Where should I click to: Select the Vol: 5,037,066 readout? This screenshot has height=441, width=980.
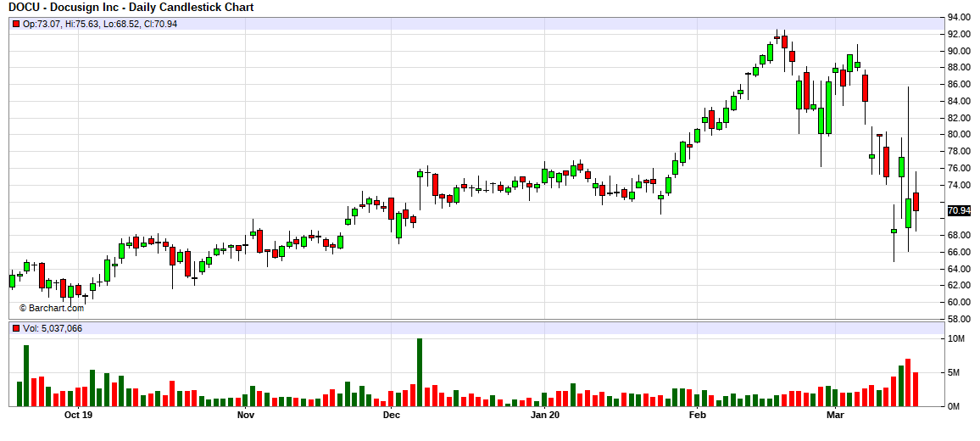pyautogui.click(x=53, y=328)
